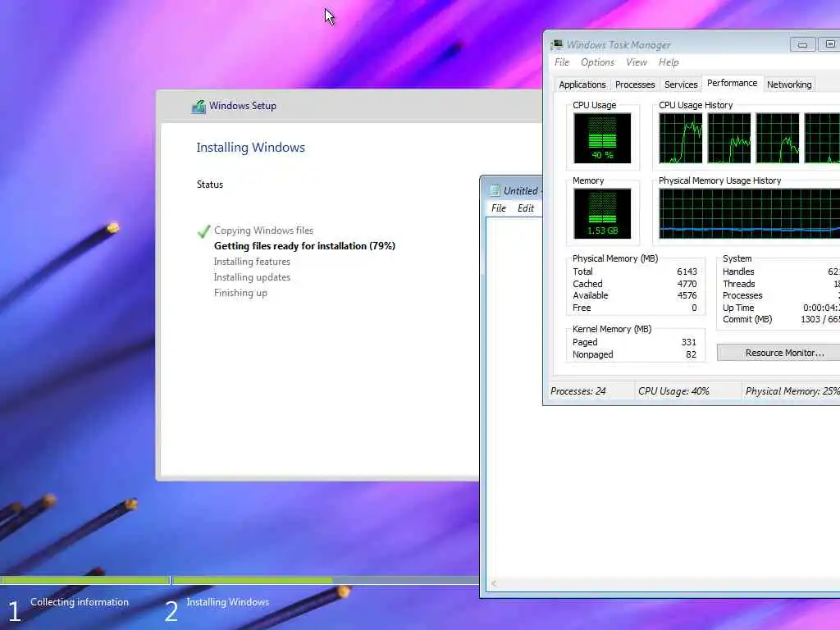Viewport: 840px width, 630px height.
Task: Open the Options menu in Task Manager
Action: [597, 62]
